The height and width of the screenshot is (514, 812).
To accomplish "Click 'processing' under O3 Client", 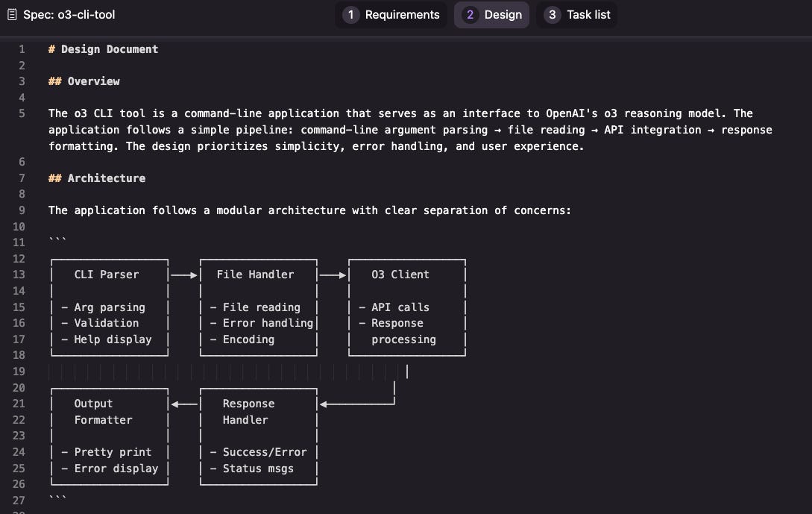I will pos(403,339).
